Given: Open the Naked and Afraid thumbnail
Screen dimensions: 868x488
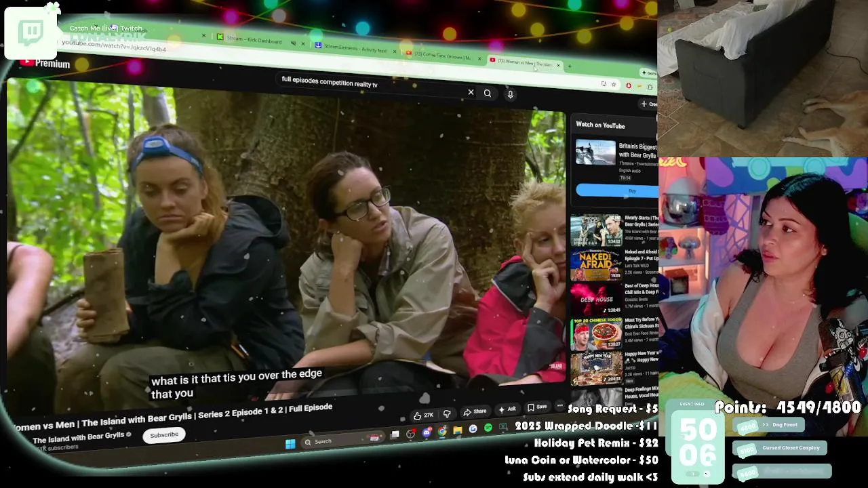Looking at the screenshot, I should click(x=595, y=264).
